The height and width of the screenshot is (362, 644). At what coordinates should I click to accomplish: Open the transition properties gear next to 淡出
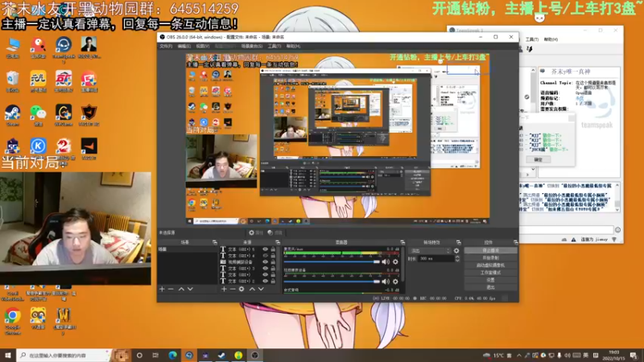tap(456, 250)
